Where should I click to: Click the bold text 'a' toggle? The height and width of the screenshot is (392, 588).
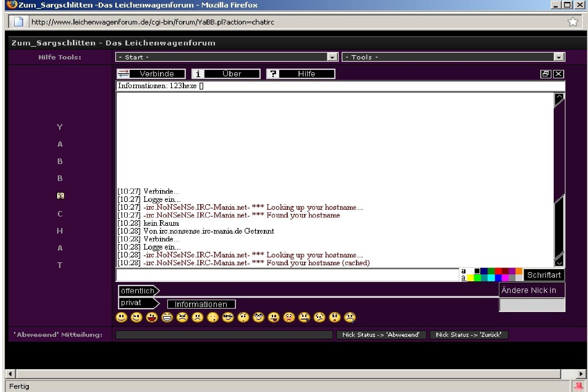point(464,271)
